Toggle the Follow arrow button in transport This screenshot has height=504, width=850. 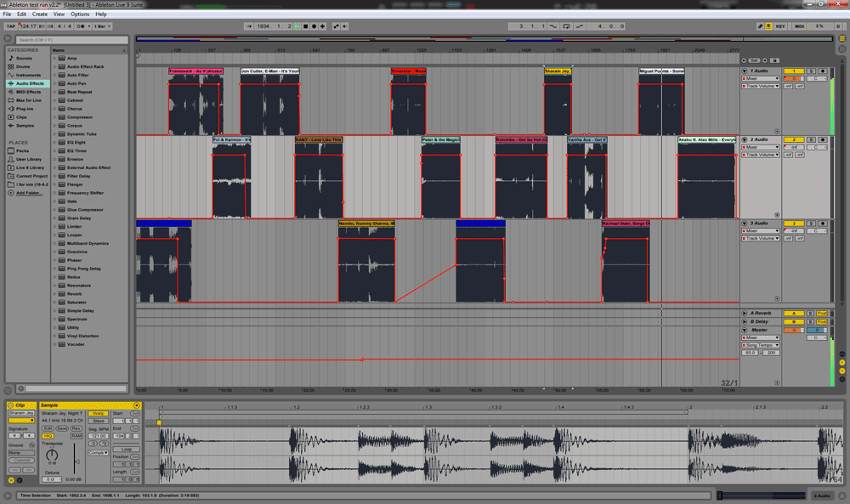(249, 26)
